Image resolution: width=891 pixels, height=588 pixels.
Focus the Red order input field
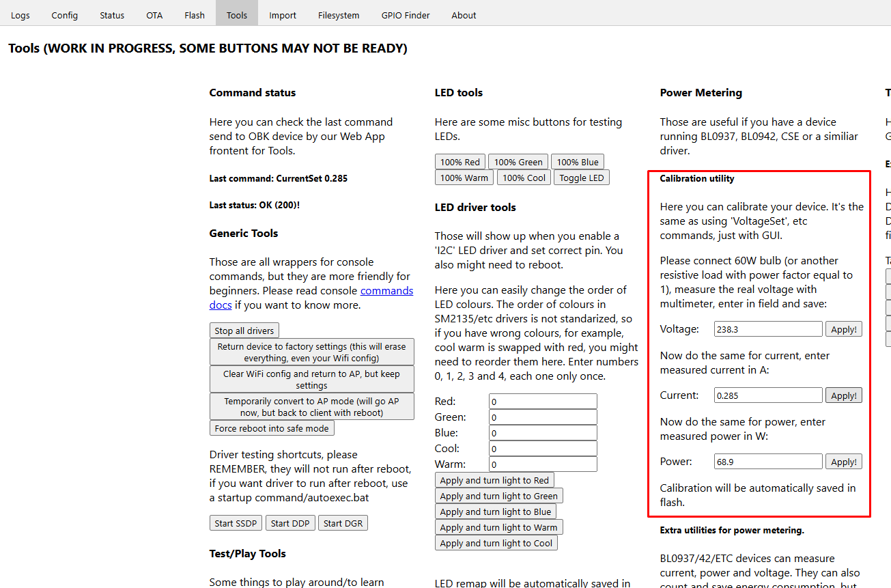pos(543,402)
